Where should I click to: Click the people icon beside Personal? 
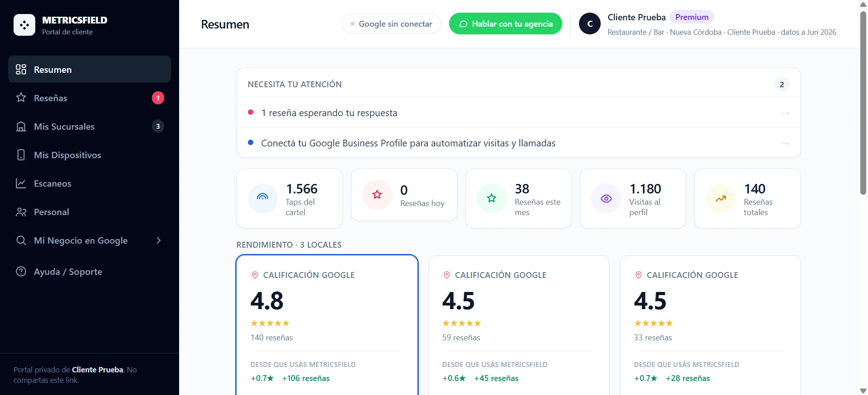pos(21,212)
